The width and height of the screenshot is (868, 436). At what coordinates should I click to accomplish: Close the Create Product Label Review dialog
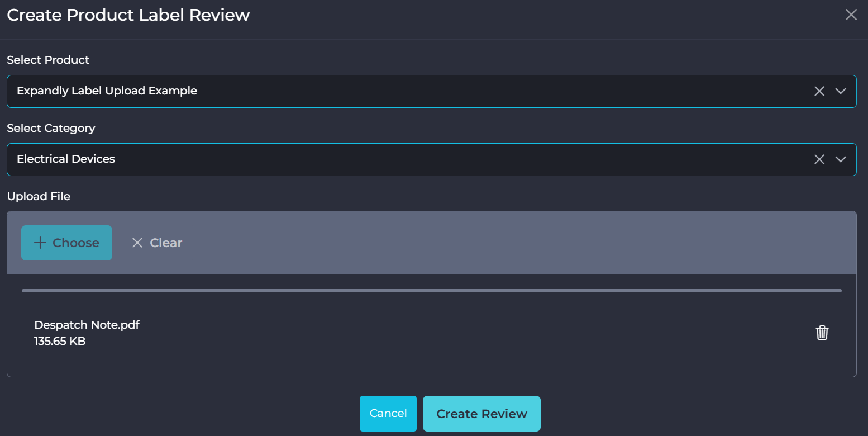click(851, 15)
